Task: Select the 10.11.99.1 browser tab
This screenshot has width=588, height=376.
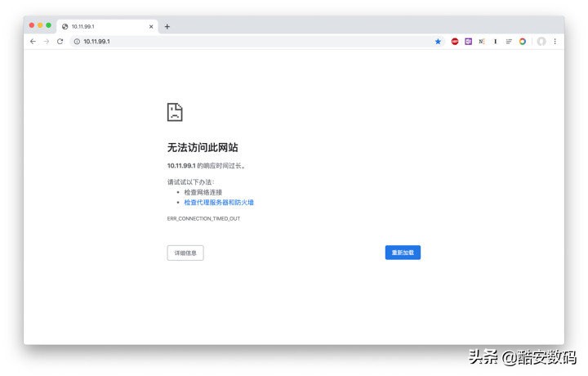Action: [x=107, y=27]
